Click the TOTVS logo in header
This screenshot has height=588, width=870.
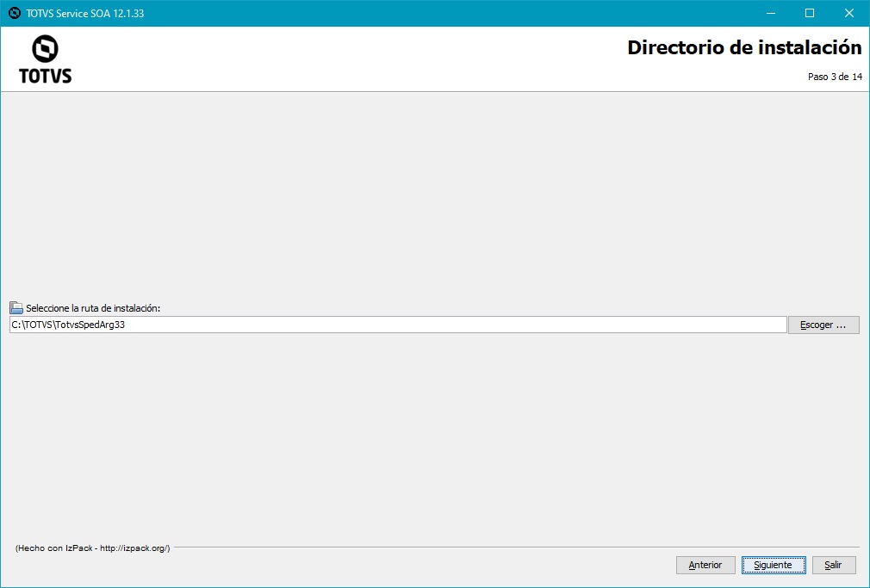[45, 59]
